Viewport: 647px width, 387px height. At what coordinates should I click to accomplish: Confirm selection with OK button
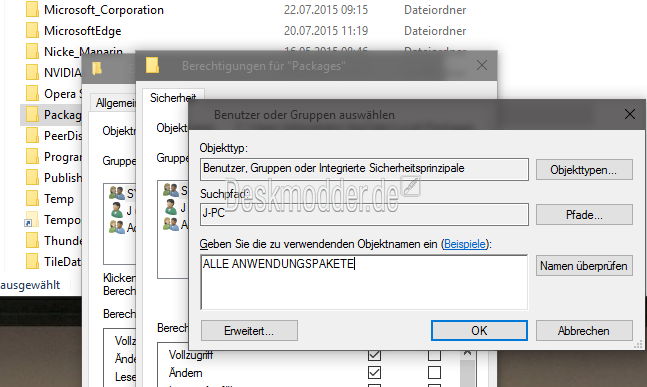point(479,330)
